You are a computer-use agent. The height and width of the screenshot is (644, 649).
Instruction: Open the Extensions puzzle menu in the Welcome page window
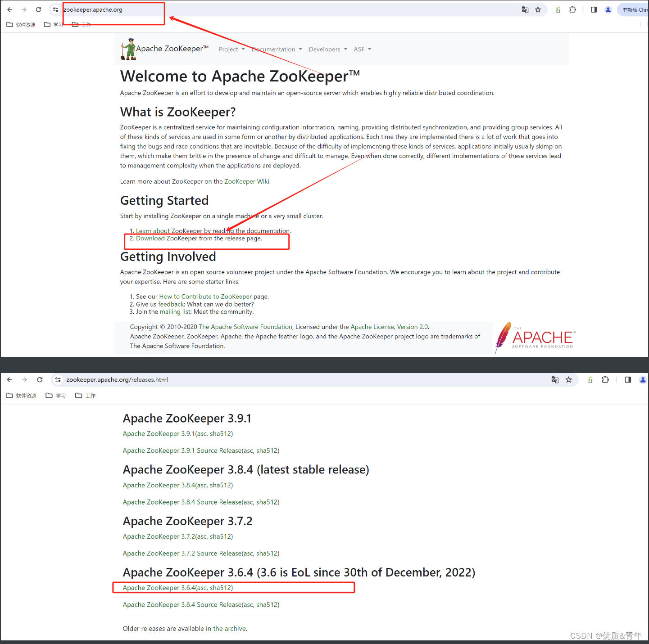pos(572,9)
